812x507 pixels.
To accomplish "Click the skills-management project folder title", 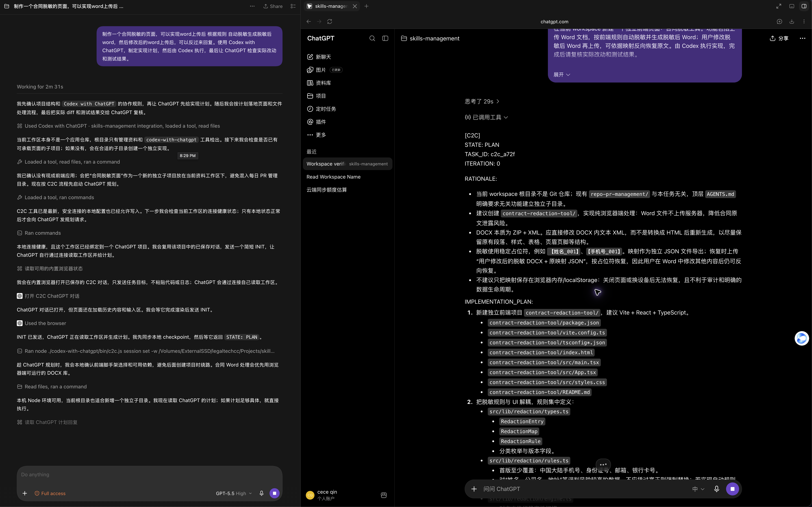I will click(430, 38).
